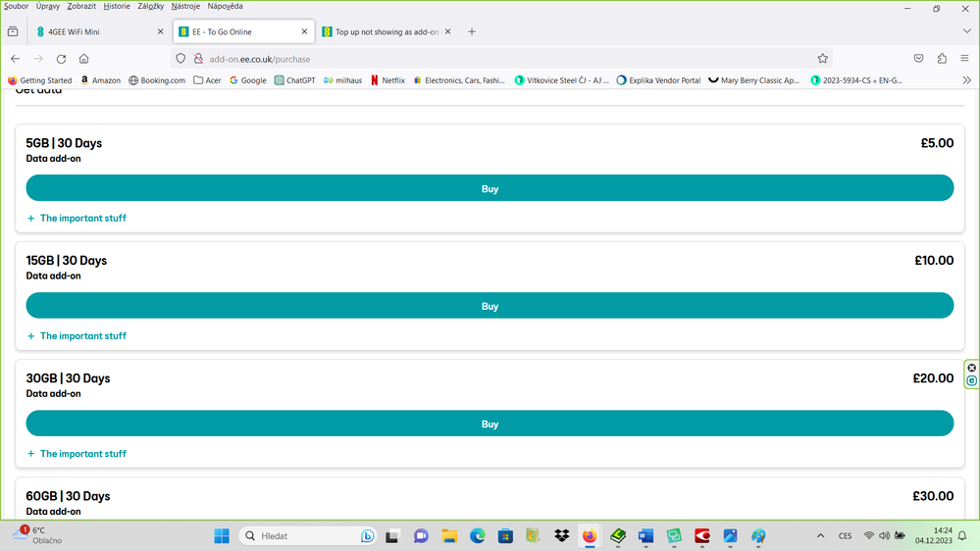Launch Microsoft Edge from the taskbar
This screenshot has width=980, height=551.
tap(478, 535)
